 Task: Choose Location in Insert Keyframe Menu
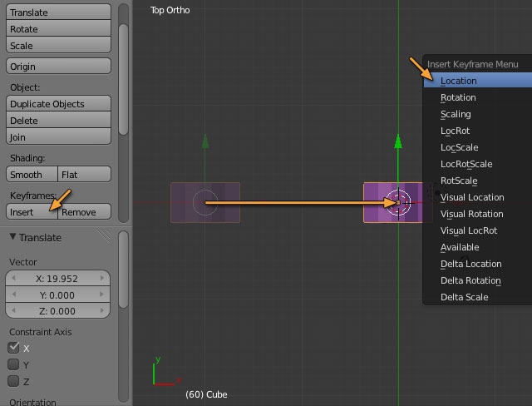coord(476,81)
